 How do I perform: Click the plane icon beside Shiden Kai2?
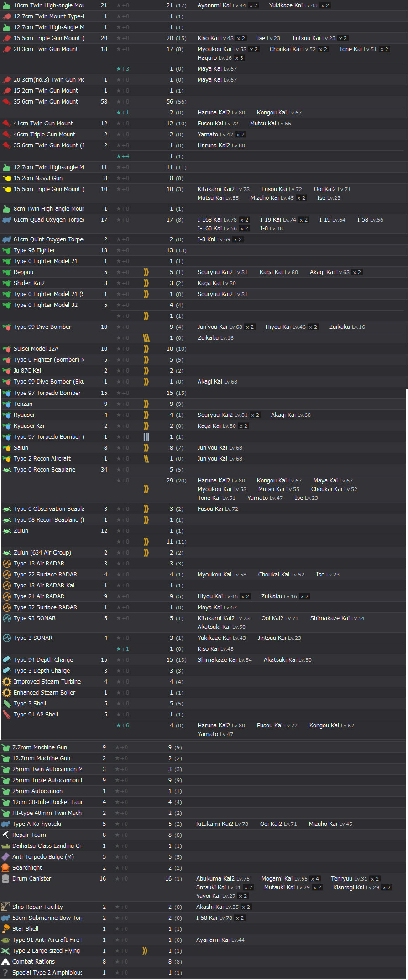7,283
